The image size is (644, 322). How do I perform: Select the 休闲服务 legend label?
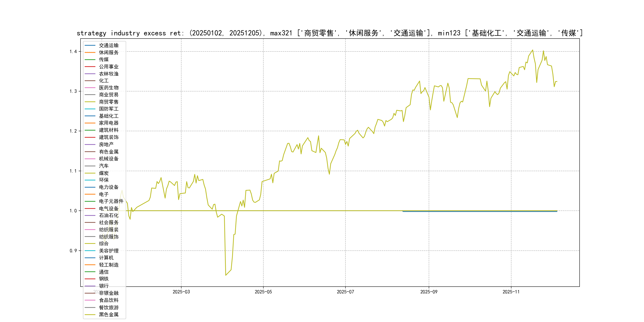109,52
